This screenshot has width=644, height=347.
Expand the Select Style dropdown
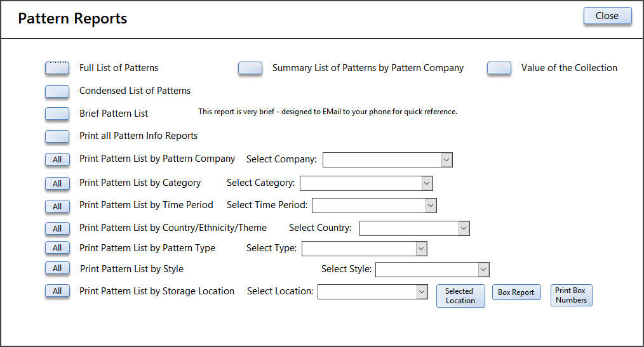[x=484, y=270]
